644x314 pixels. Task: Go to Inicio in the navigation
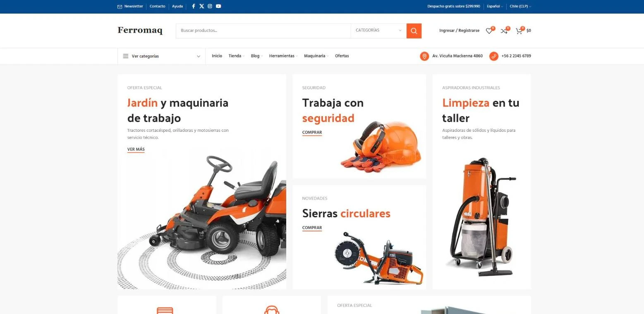tap(217, 56)
